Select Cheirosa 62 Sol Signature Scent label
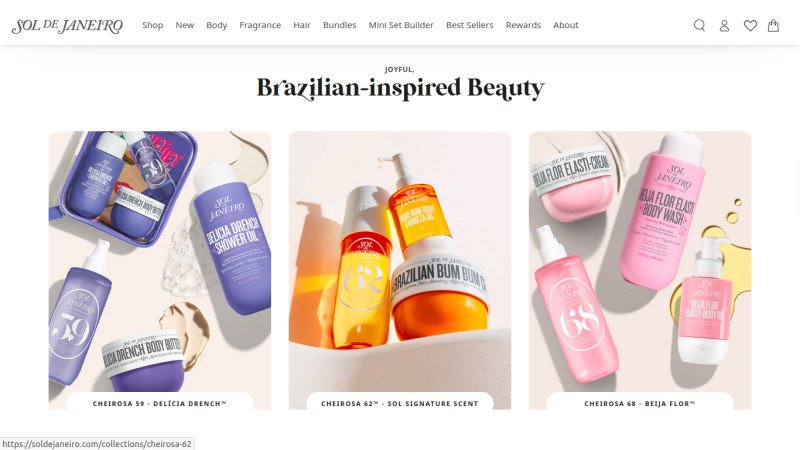Image resolution: width=800 pixels, height=450 pixels. [399, 403]
